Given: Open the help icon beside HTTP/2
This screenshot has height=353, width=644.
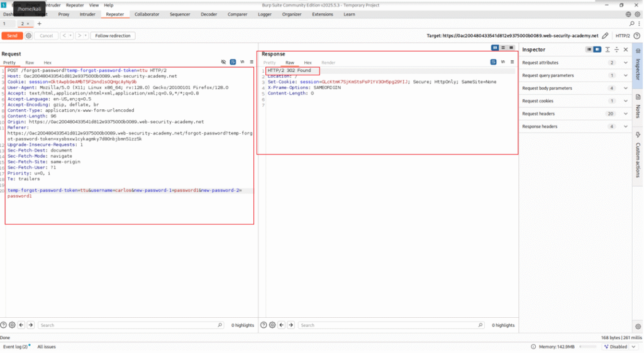Looking at the screenshot, I should [x=636, y=36].
